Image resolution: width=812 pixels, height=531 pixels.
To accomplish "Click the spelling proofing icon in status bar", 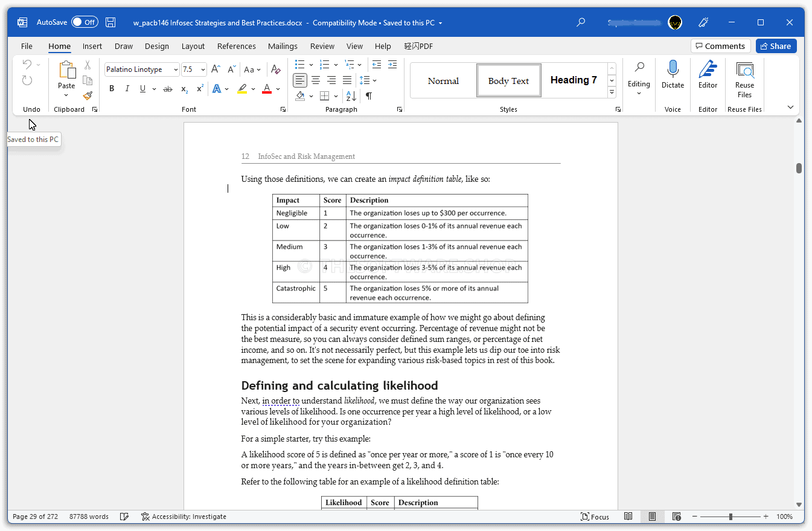I will (x=124, y=517).
